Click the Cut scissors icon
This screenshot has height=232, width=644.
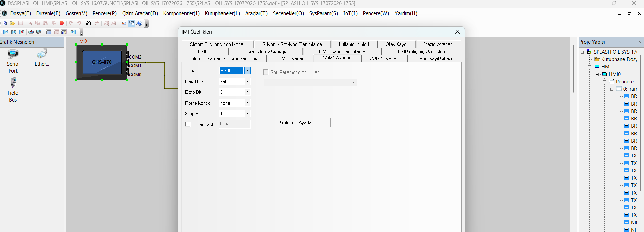coord(30,23)
